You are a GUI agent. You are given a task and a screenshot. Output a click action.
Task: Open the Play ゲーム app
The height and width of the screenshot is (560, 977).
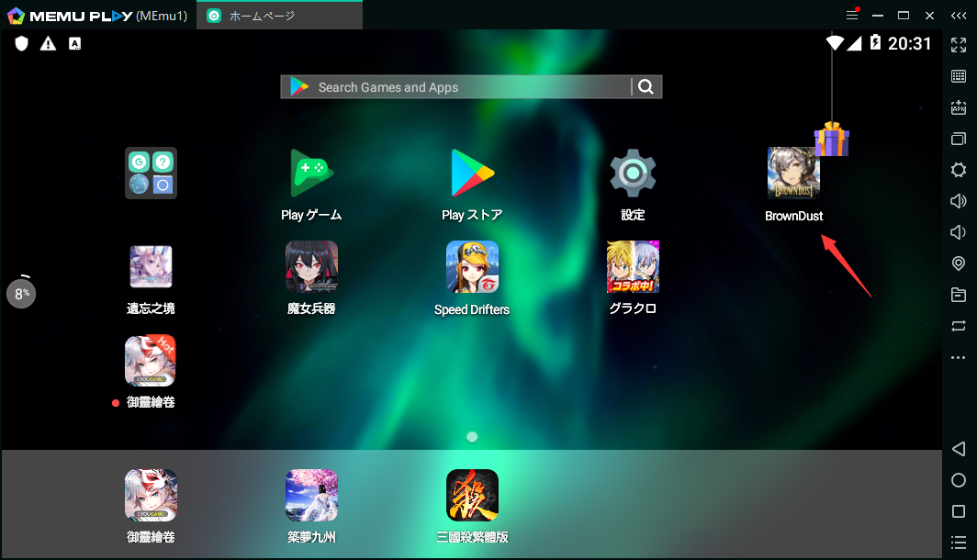(x=311, y=174)
